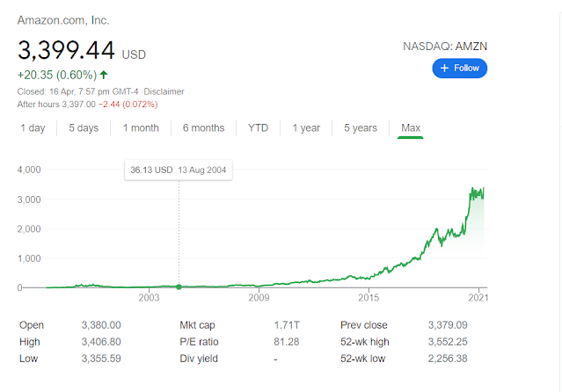
Task: Click the USD currency label
Action: tap(134, 54)
